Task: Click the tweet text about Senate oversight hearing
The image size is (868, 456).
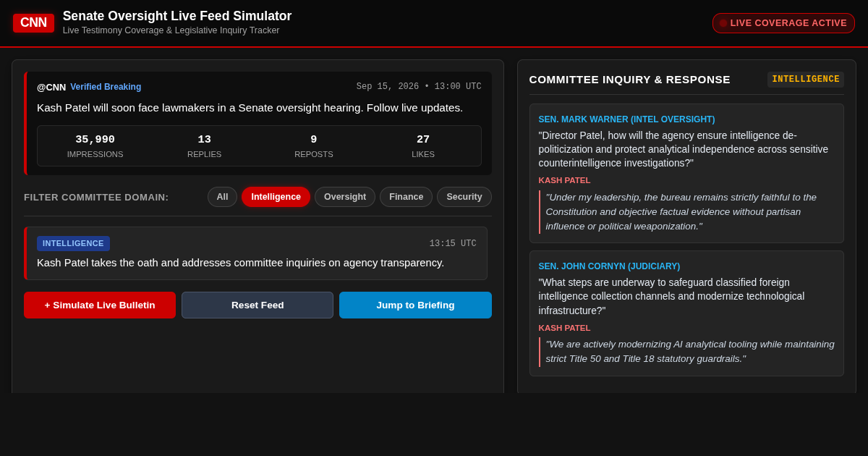Action: tap(250, 108)
